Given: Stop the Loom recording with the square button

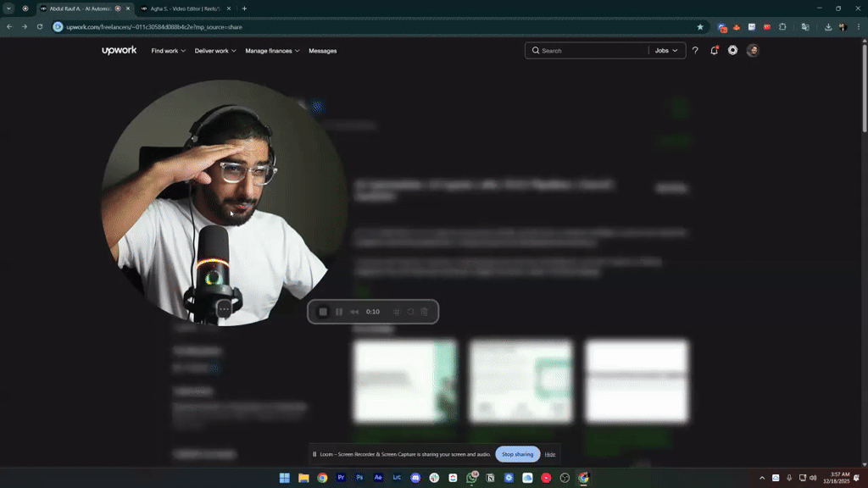Looking at the screenshot, I should [323, 312].
